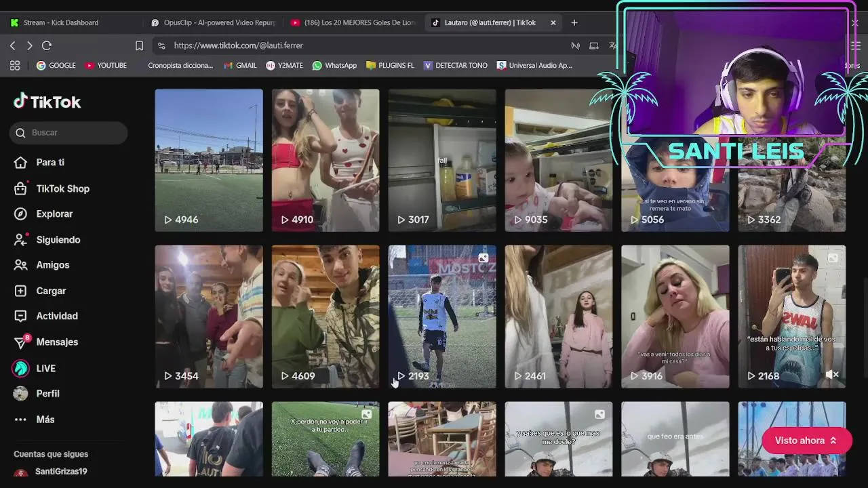This screenshot has height=488, width=868.
Task: Open Perfil avatar in sidebar
Action: click(x=21, y=393)
